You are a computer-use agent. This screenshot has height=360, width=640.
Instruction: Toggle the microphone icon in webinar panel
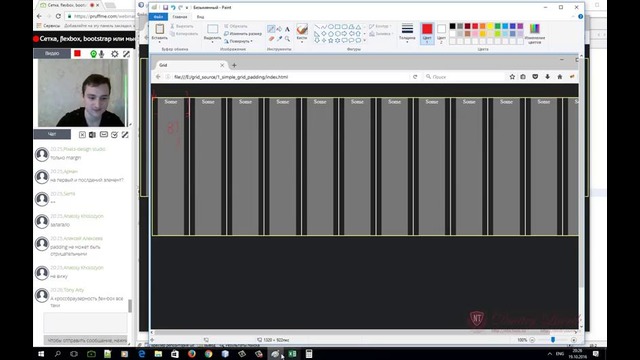pyautogui.click(x=102, y=54)
